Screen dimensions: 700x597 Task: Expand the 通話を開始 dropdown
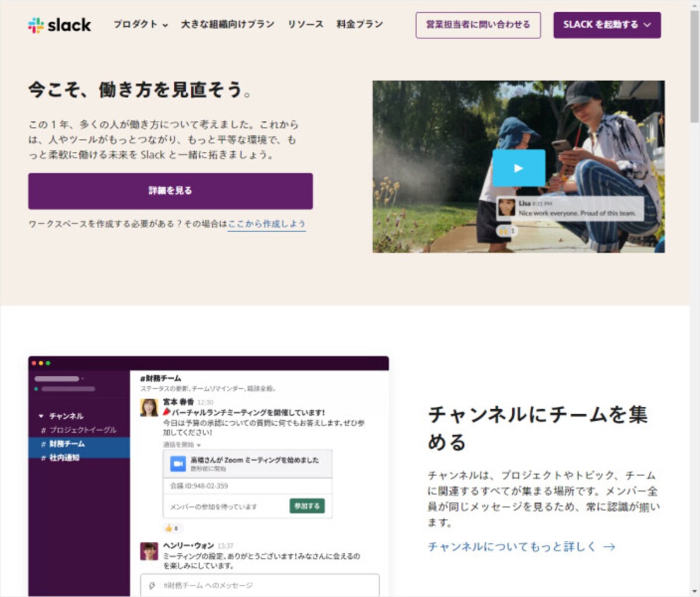click(x=181, y=445)
